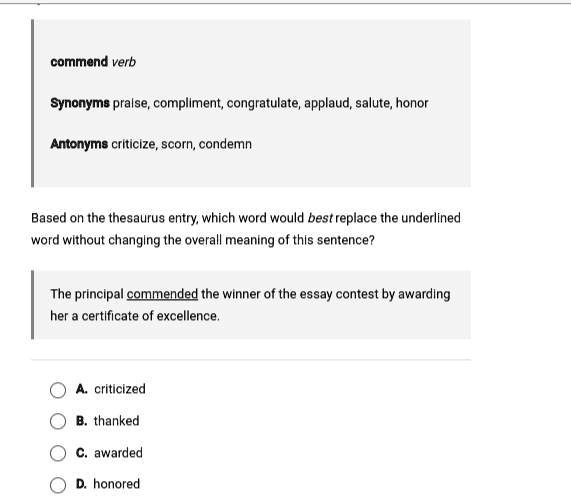571x498 pixels.
Task: Click the phrase "certificate of excellence"
Action: (x=150, y=316)
